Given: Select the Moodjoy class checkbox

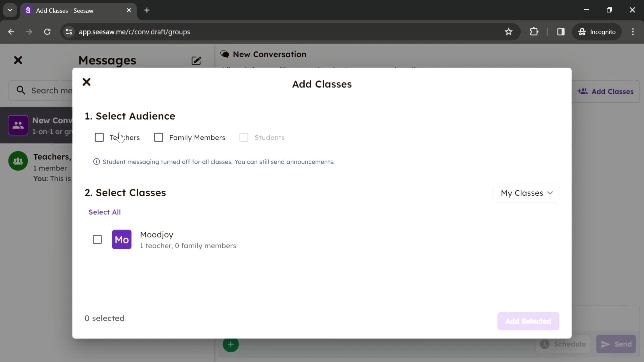Looking at the screenshot, I should click(97, 239).
